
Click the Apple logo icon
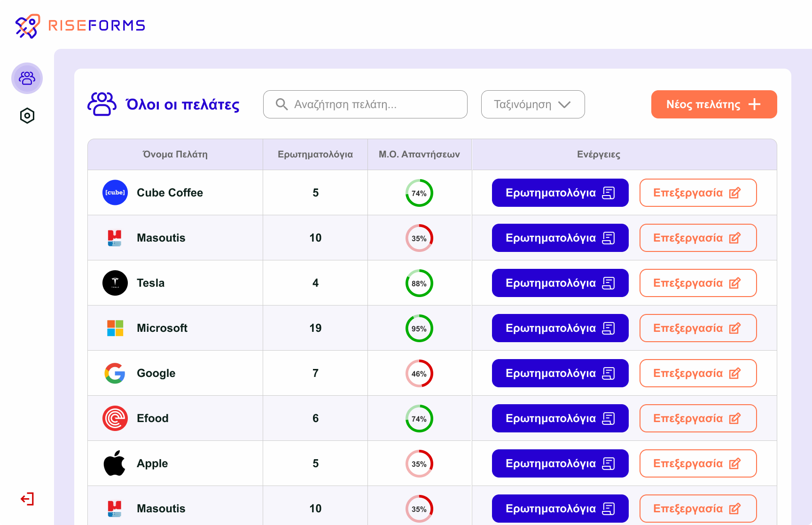(x=115, y=463)
